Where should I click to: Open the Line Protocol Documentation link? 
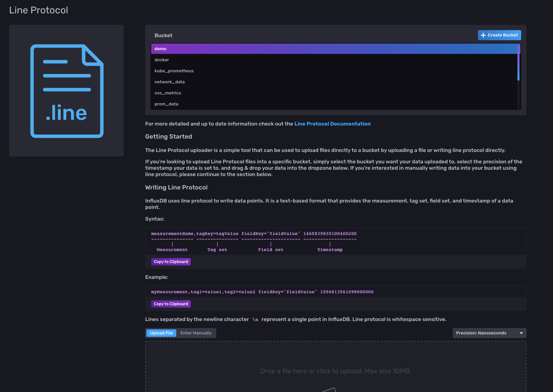click(332, 124)
